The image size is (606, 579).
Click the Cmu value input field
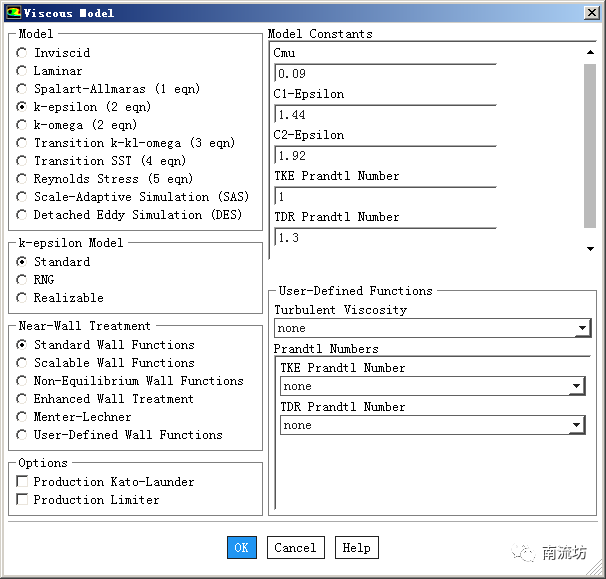pos(384,74)
